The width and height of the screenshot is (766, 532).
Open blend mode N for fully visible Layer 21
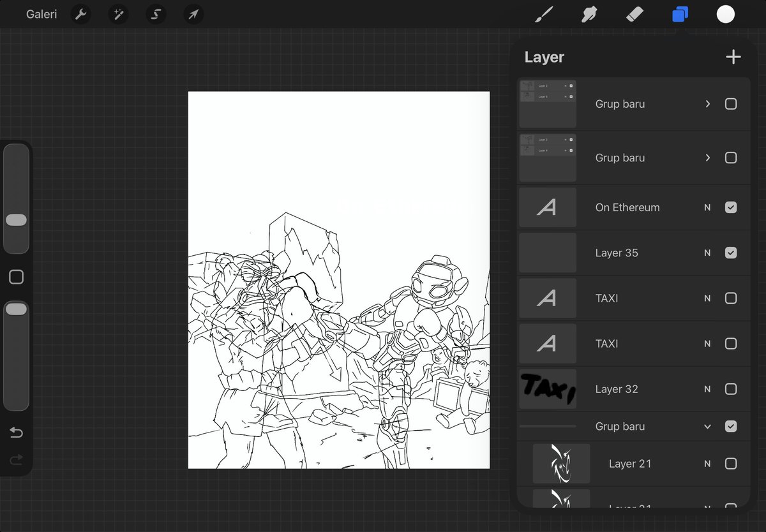pyautogui.click(x=707, y=464)
